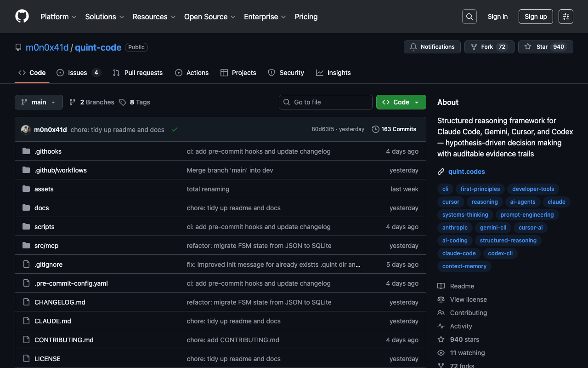
Task: Click the Notifications bell button
Action: [432, 47]
